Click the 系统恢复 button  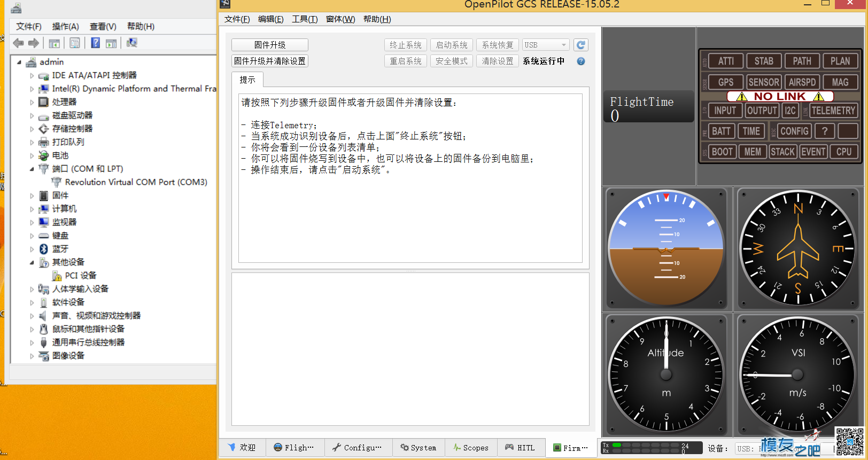(498, 45)
